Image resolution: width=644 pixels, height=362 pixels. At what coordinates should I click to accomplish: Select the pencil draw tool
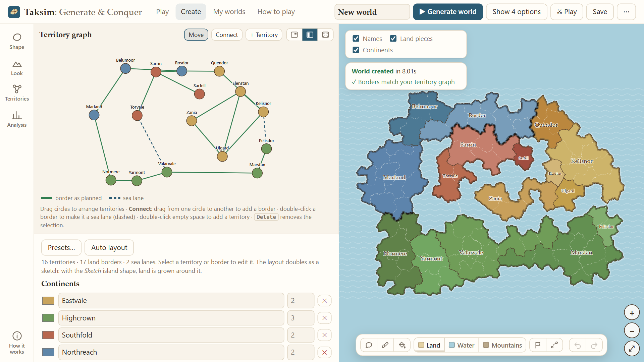pyautogui.click(x=385, y=345)
